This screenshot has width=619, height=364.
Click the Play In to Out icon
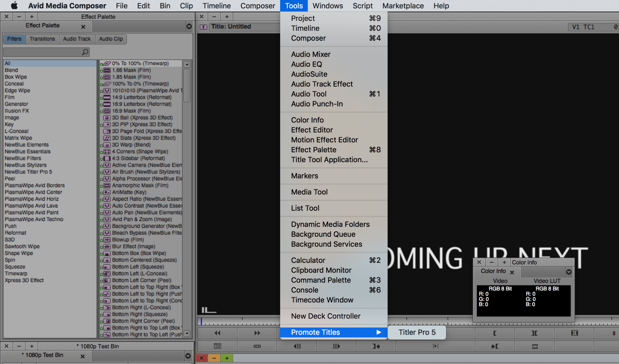tap(435, 346)
